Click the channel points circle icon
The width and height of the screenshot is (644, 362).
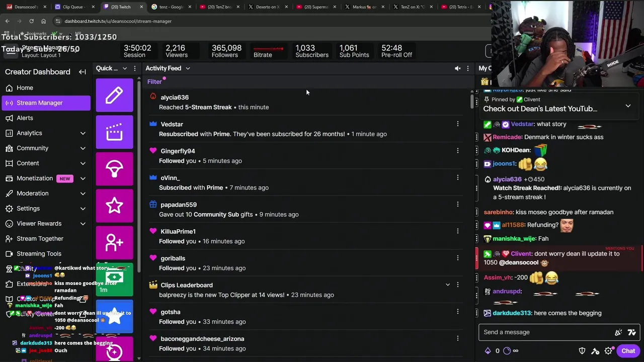point(507,351)
